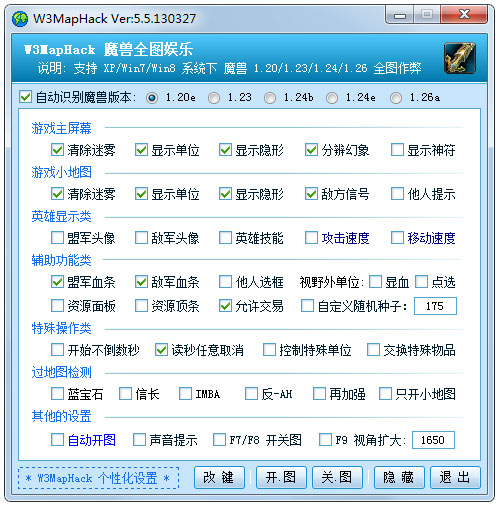This screenshot has height=507, width=498.
Task: Uncheck 允许交易 checkbox
Action: pyautogui.click(x=225, y=306)
